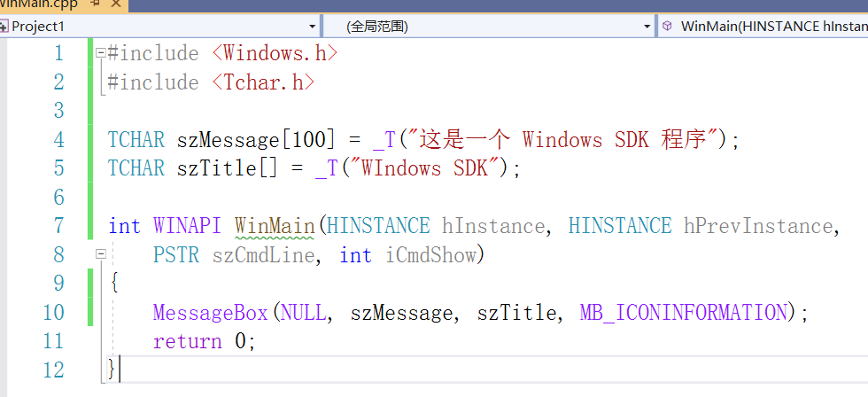
Task: Click TCHAR on the szMessage line
Action: (x=136, y=139)
